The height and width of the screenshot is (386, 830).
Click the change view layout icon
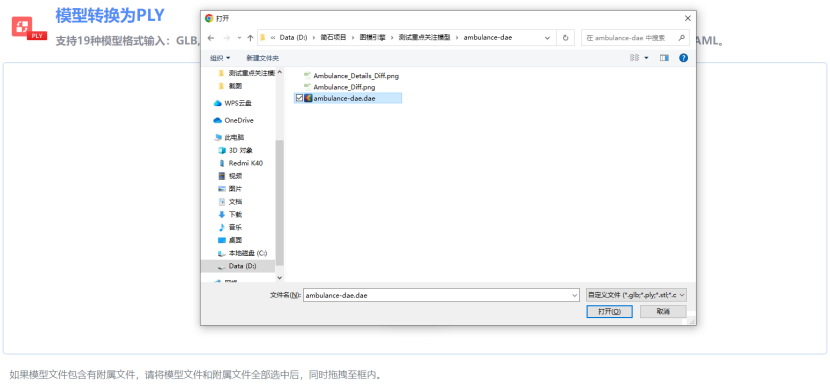pyautogui.click(x=635, y=58)
